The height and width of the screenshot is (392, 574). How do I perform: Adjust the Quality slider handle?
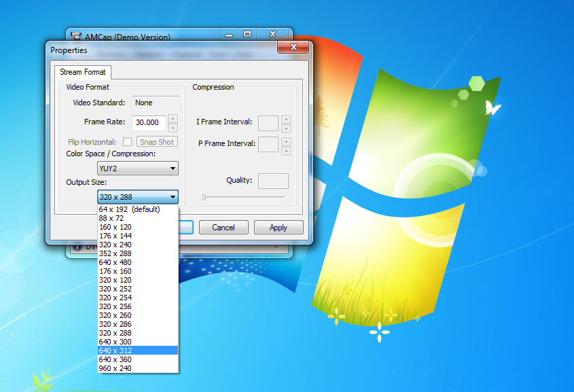pyautogui.click(x=204, y=198)
